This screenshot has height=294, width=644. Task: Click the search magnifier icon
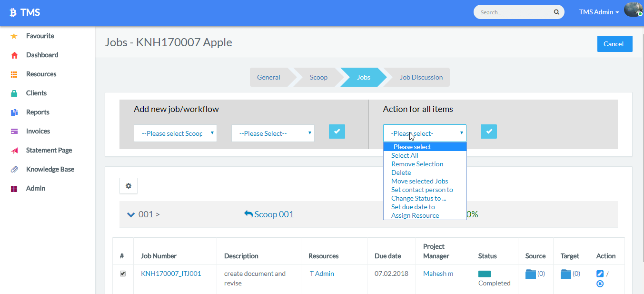pyautogui.click(x=556, y=12)
